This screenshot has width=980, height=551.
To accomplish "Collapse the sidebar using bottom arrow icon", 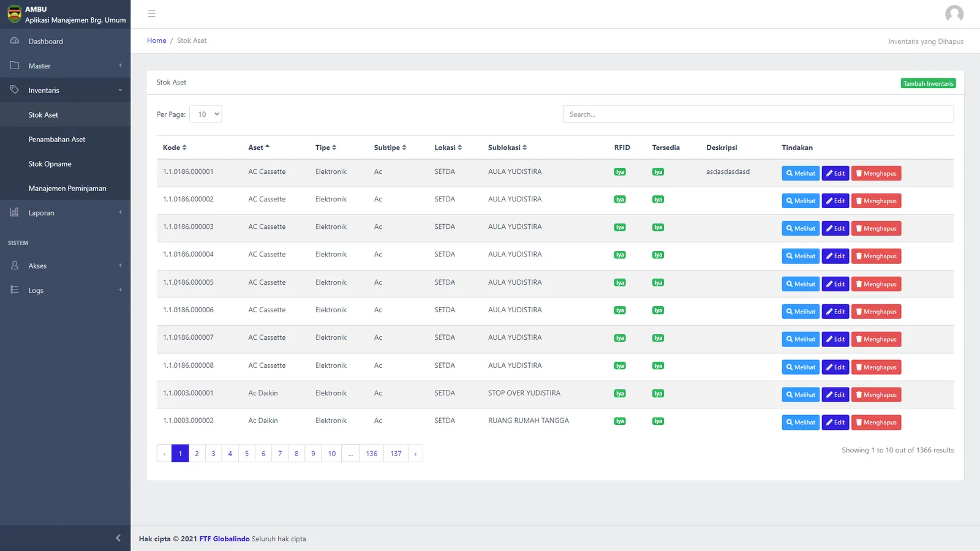I will coord(118,538).
